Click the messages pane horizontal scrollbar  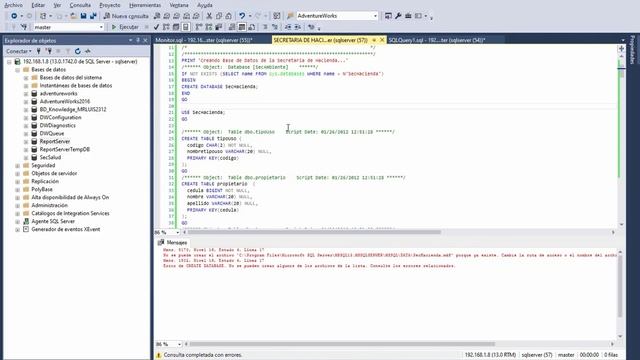[x=342, y=344]
